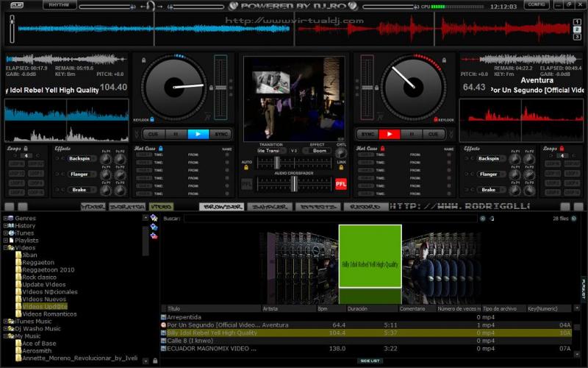Turn the video CRTL knob

tap(340, 153)
